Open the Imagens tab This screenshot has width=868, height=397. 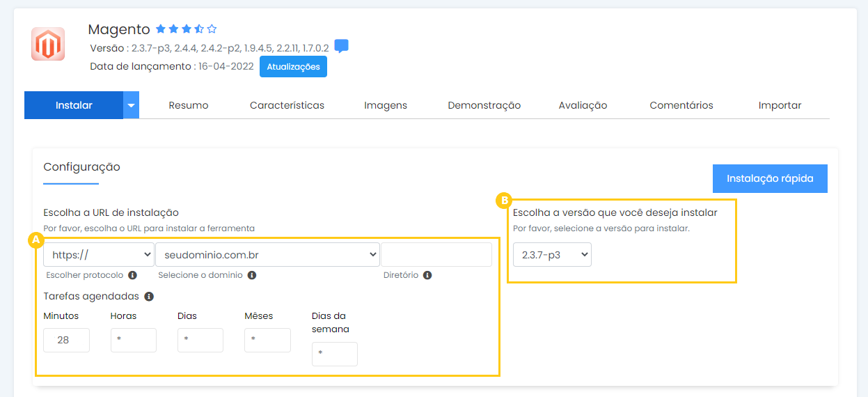point(386,105)
